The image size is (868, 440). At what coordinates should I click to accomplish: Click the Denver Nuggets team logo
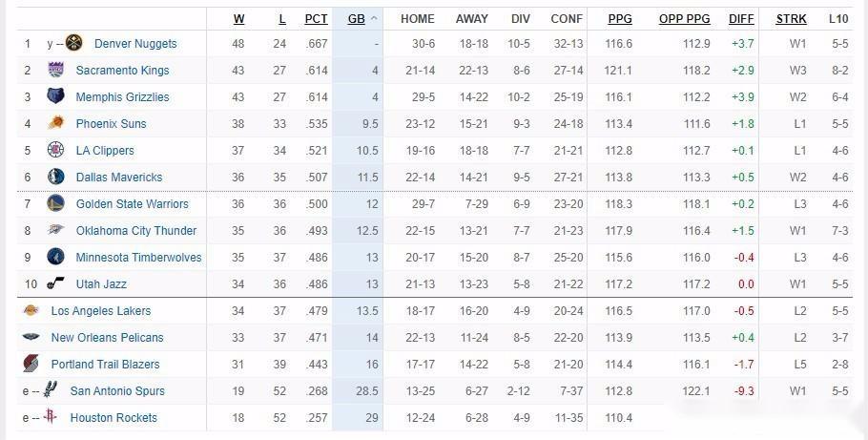73,43
